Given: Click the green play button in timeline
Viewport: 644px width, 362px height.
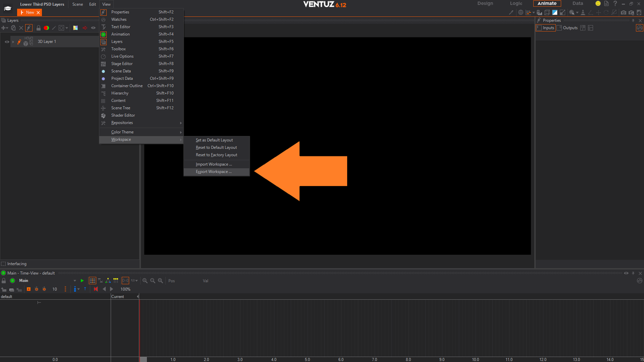Looking at the screenshot, I should click(x=82, y=280).
